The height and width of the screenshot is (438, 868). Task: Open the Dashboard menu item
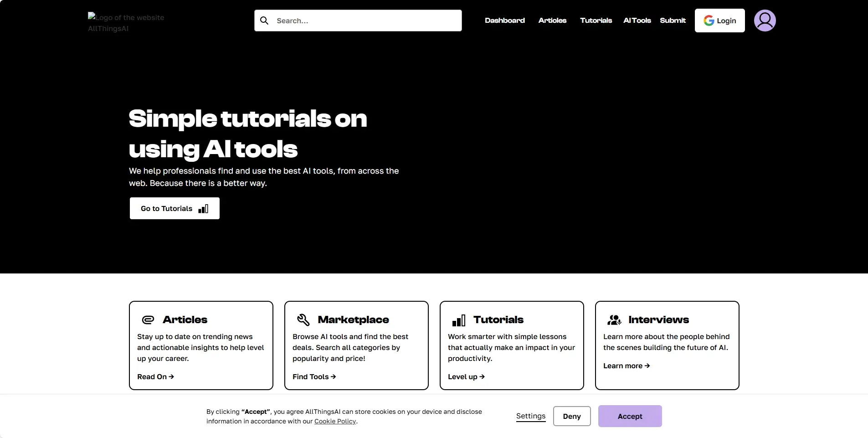[x=504, y=21]
